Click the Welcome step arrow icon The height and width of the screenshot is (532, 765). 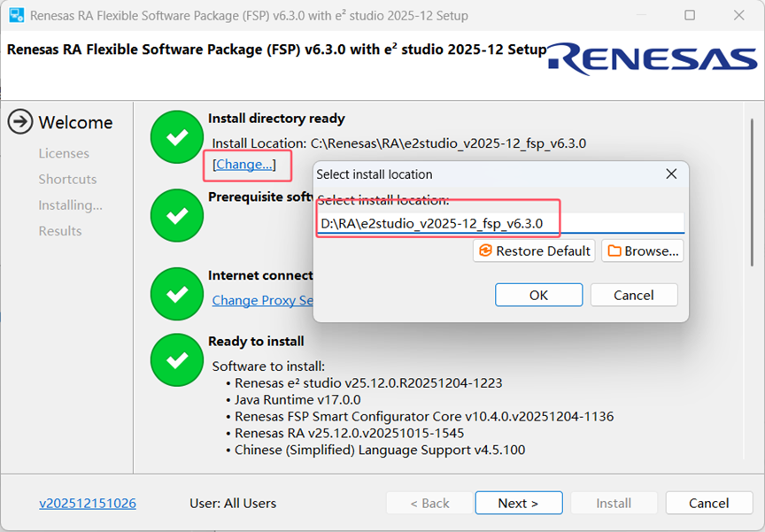(x=20, y=121)
